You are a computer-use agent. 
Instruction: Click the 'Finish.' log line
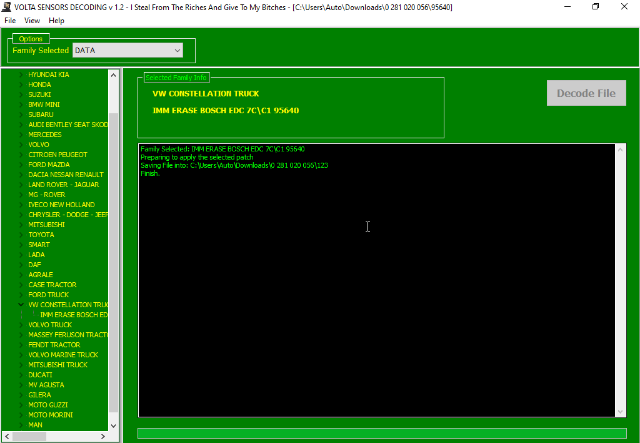coord(150,174)
